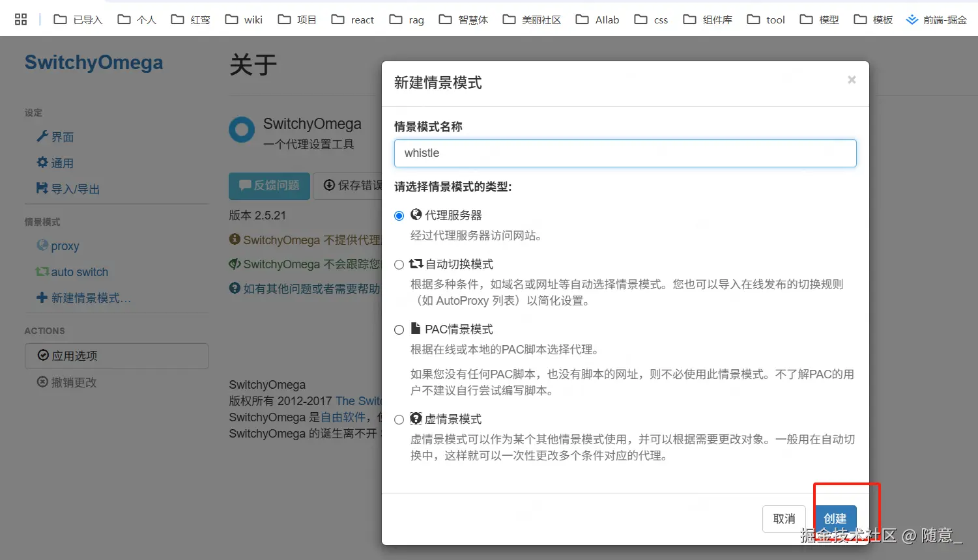Click the 应用选项 apply button
Viewport: 978px width, 560px height.
117,356
